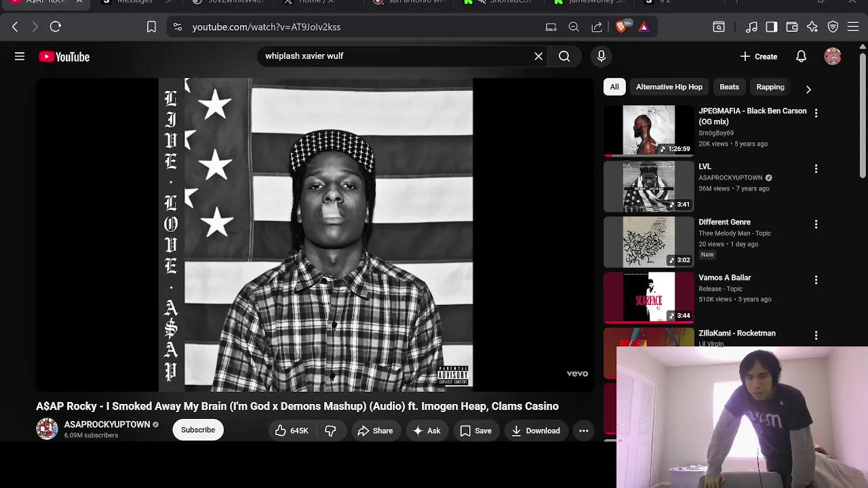Save video to a playlist
Image resolution: width=868 pixels, height=488 pixels.
[x=475, y=430]
